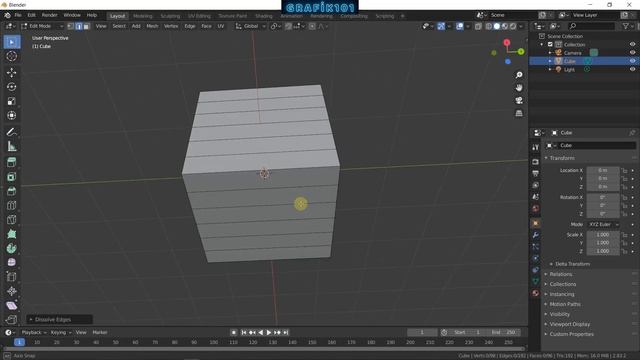Open the Modifier properties wrench tab
This screenshot has height=360, width=640.
tap(536, 235)
